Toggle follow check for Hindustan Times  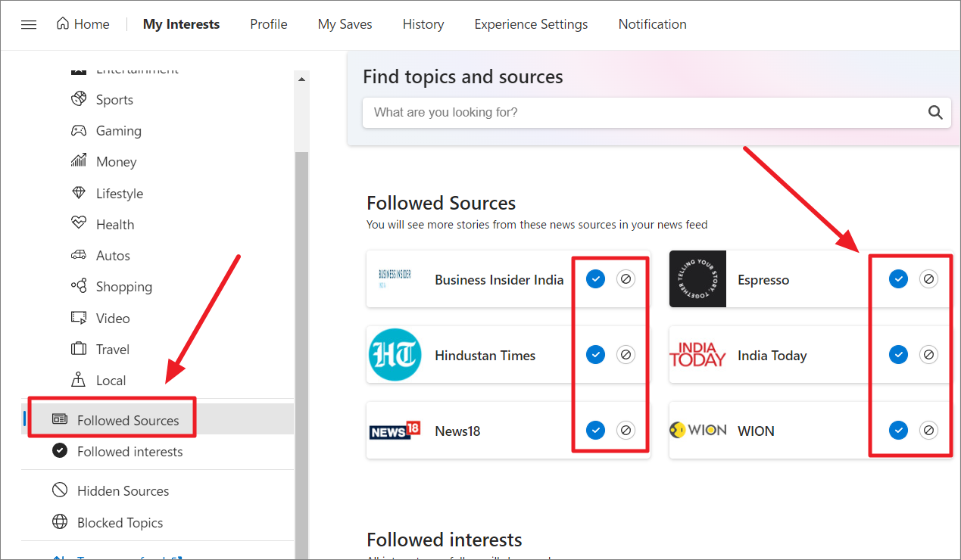click(x=596, y=354)
